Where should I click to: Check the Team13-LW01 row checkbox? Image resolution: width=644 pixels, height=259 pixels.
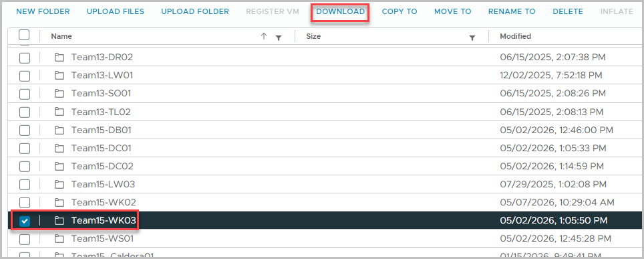point(25,76)
